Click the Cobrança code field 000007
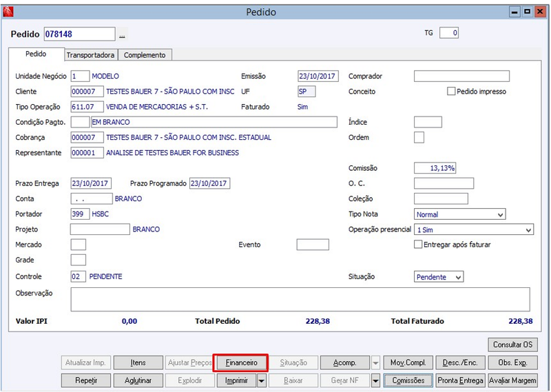Viewport: 551px width, 392px height. (x=87, y=138)
